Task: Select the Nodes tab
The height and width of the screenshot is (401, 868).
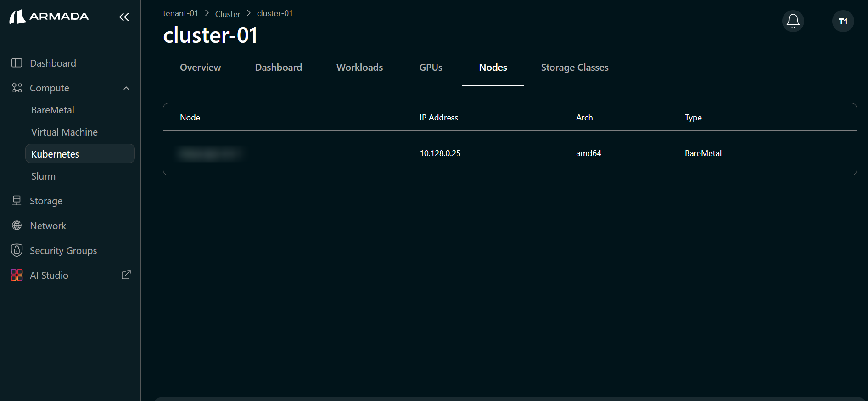Action: 493,68
